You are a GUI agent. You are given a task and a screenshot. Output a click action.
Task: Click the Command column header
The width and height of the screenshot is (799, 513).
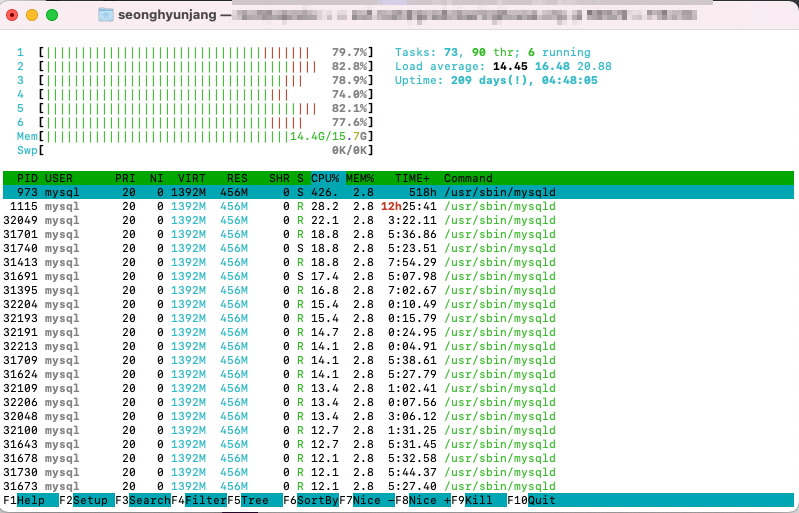(468, 178)
